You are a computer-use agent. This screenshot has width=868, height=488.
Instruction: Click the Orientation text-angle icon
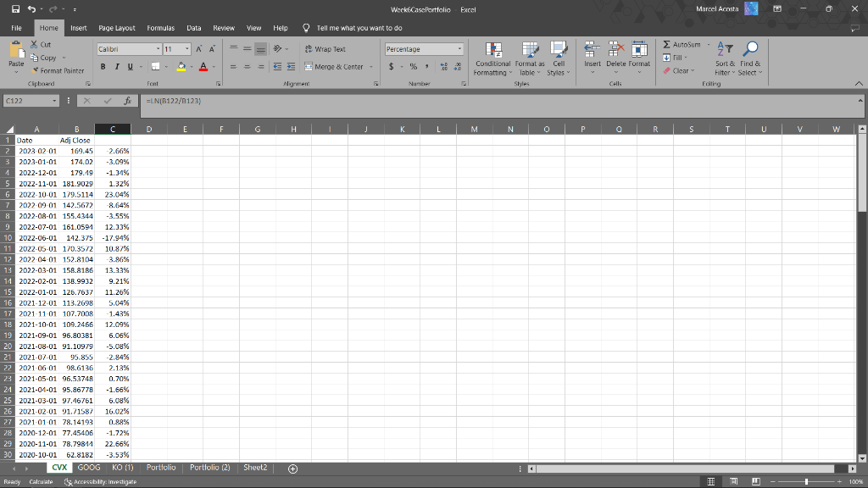point(277,48)
